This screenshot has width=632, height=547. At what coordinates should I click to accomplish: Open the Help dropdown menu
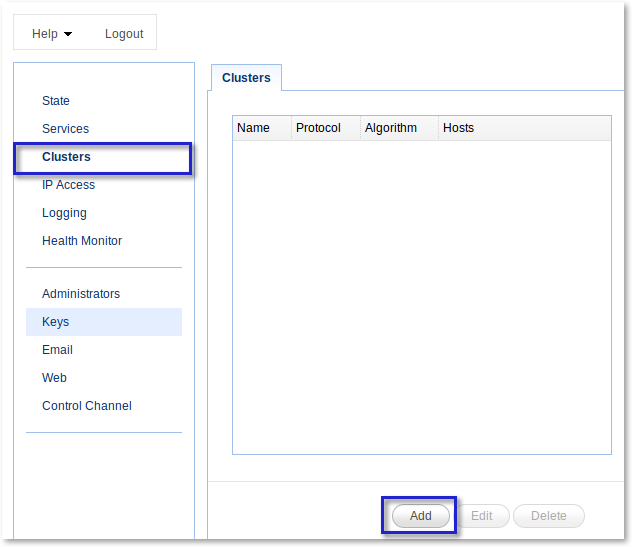[52, 34]
